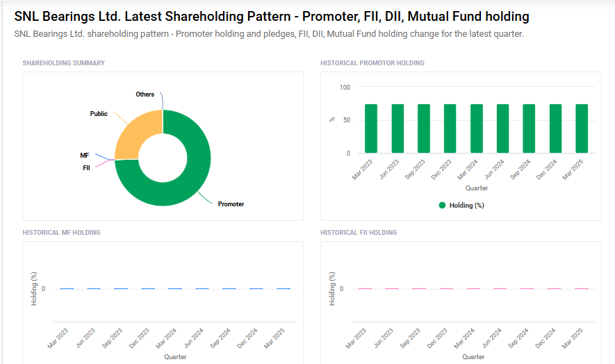Image resolution: width=615 pixels, height=364 pixels.
Task: Click the SNL Bearings shareholding pattern title
Action: tap(272, 17)
